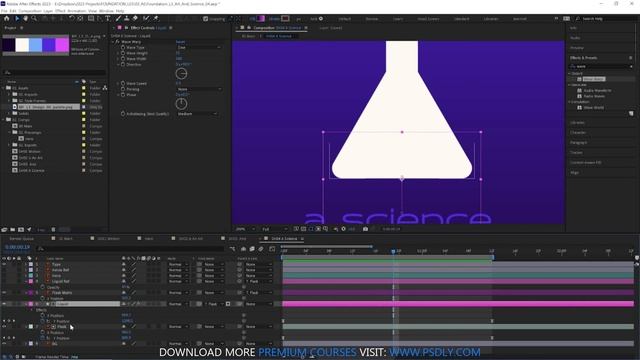
Task: Open blending mode dropdown for Type layer
Action: click(178, 264)
